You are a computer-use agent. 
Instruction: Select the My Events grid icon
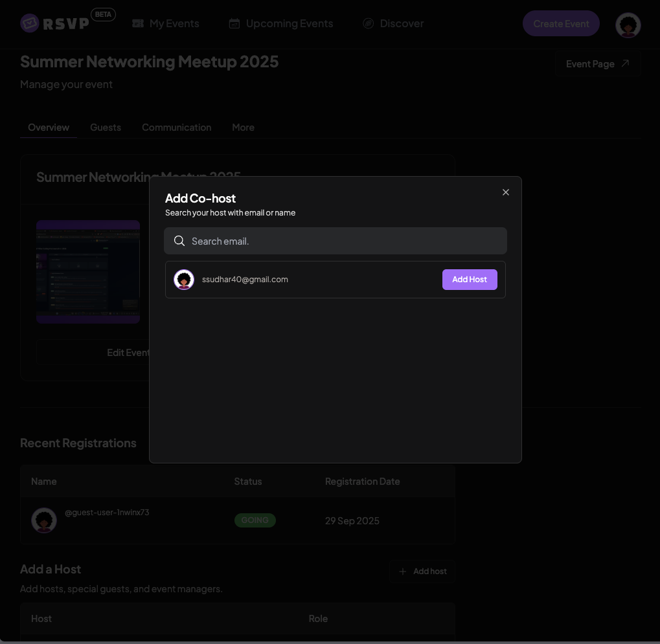point(138,23)
